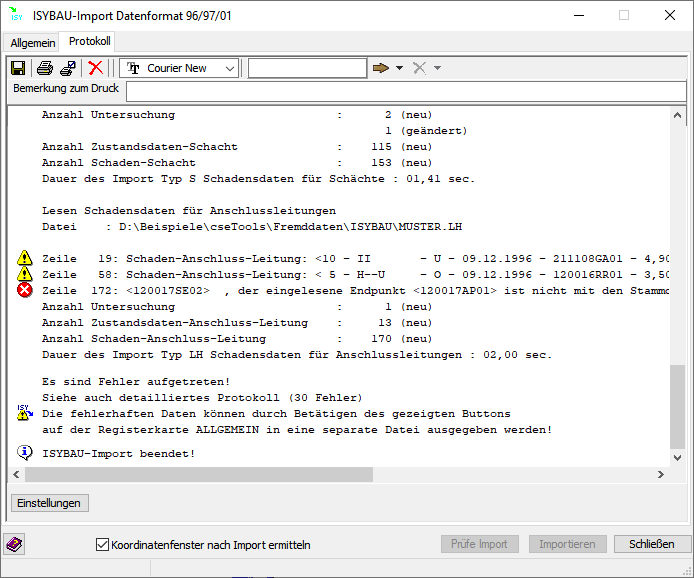Image resolution: width=694 pixels, height=578 pixels.
Task: Click the search text field in toolbar
Action: 307,68
